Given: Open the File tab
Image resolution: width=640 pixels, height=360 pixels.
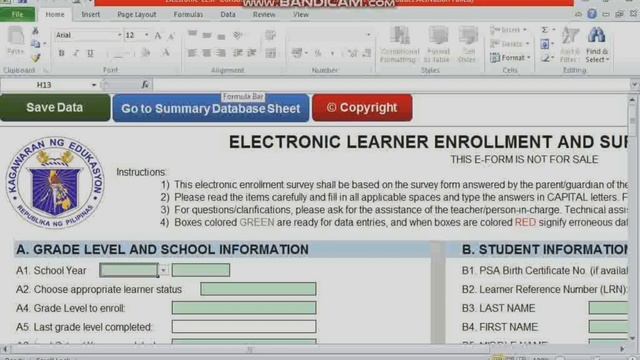Looking at the screenshot, I should pyautogui.click(x=18, y=15).
